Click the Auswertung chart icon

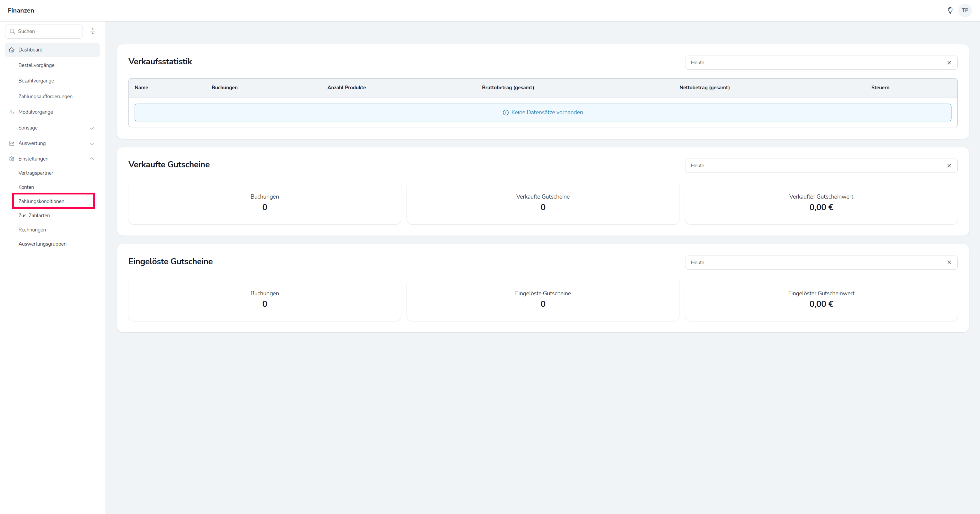(12, 143)
